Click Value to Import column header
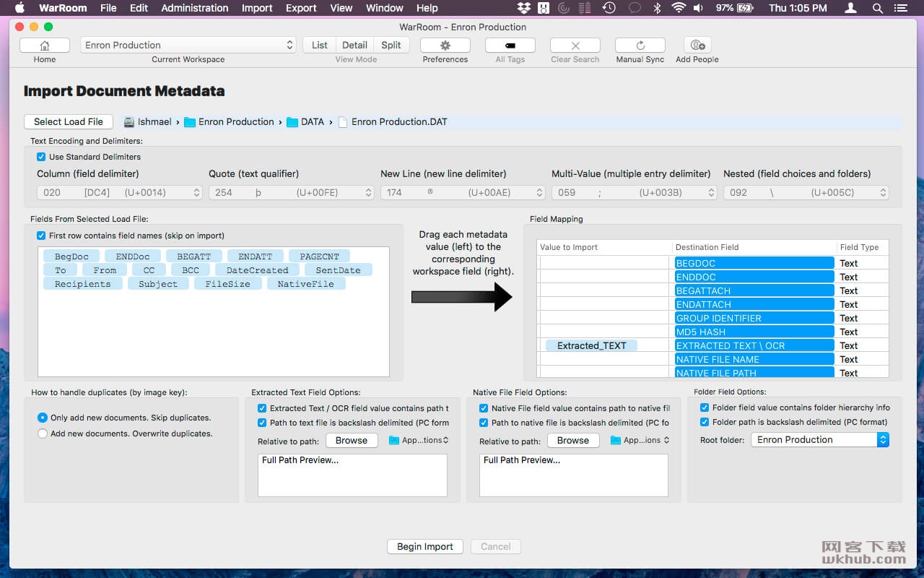Screen dimensions: 924x578 point(605,247)
